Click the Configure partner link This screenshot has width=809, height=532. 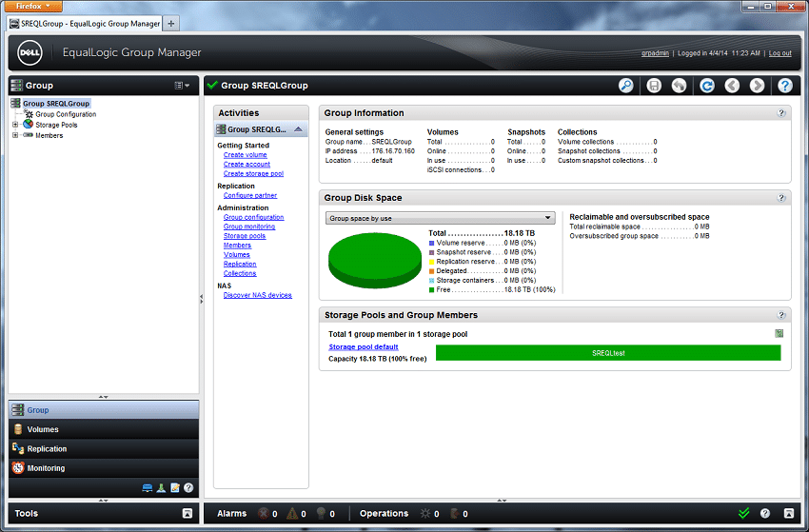point(250,195)
